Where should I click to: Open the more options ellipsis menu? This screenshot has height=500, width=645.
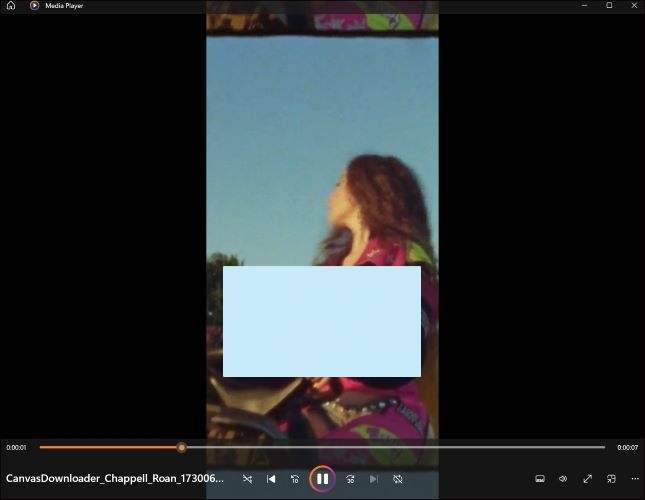635,479
